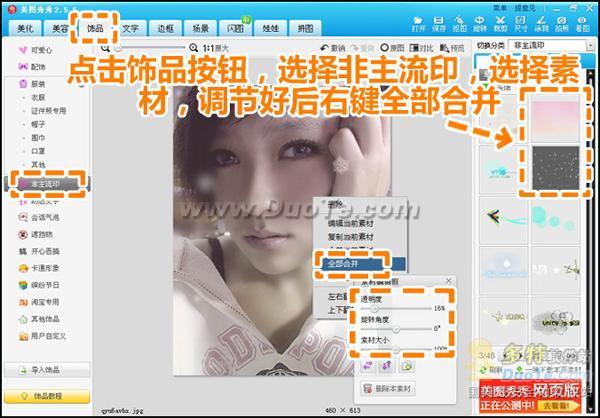This screenshot has height=418, width=600.
Task: Open the 用户自定义 custom folder category
Action: click(x=42, y=336)
